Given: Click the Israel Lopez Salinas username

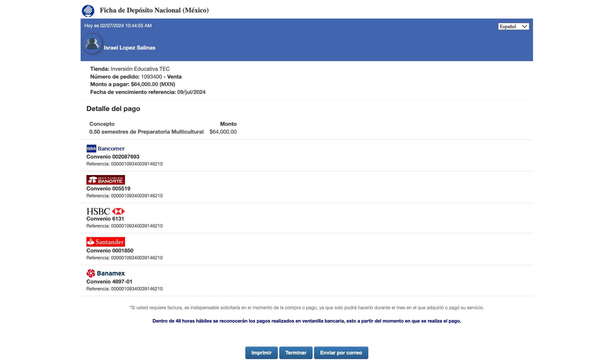Looking at the screenshot, I should [x=129, y=48].
